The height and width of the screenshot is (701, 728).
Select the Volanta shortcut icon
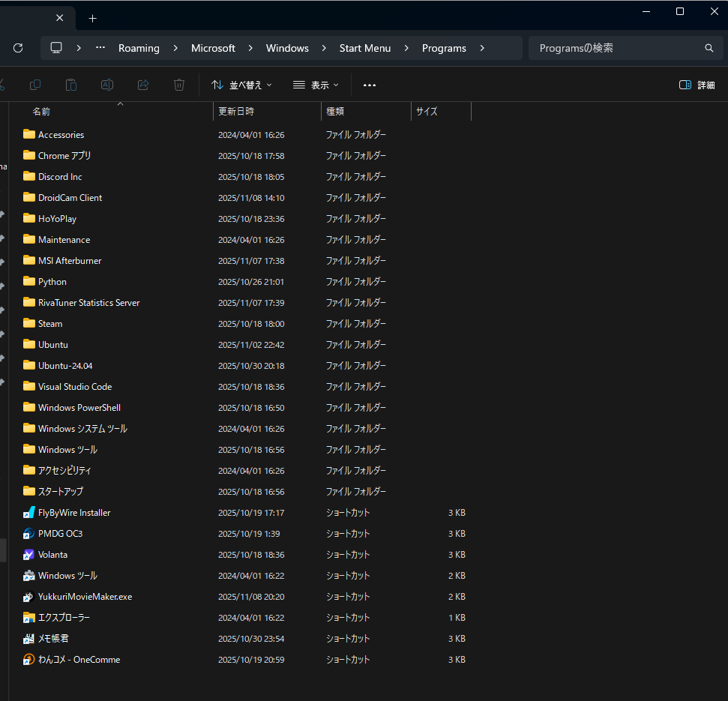pos(29,555)
